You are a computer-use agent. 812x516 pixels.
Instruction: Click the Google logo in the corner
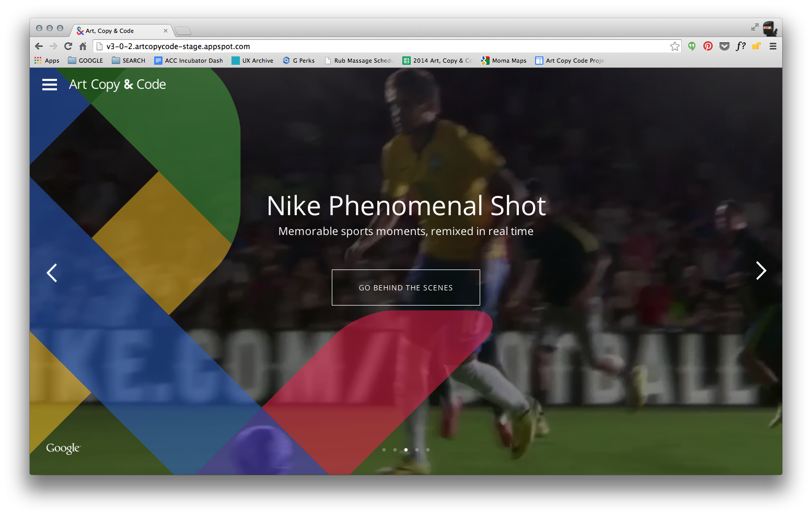coord(63,448)
